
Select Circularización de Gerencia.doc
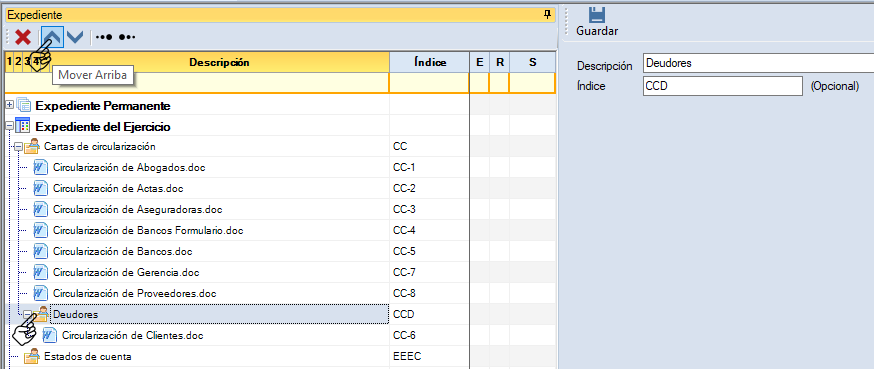coord(126,273)
